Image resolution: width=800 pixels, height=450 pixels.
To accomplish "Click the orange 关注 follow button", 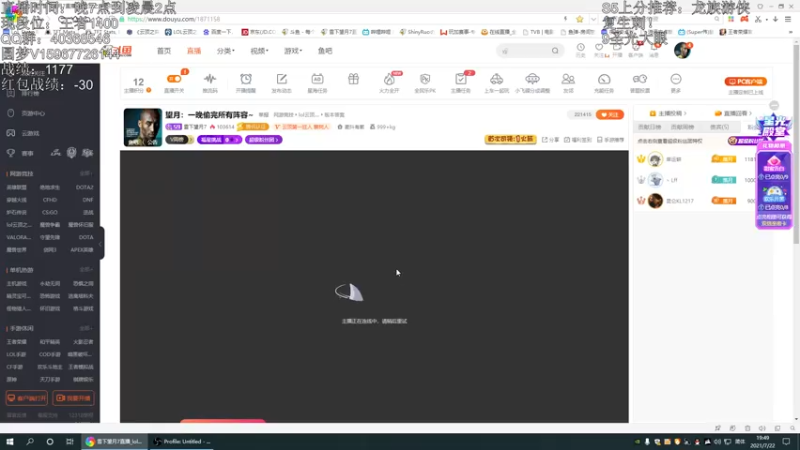I will point(610,115).
